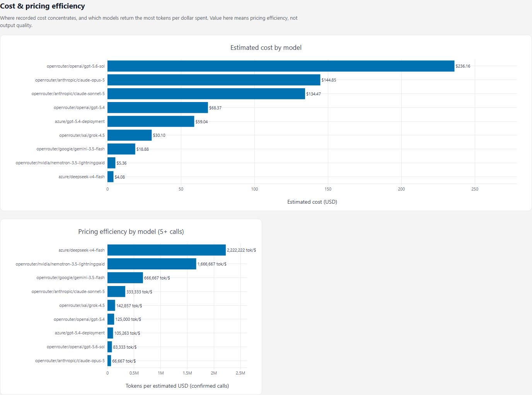
Task: Select the 83,333 tok/$ label
Action: point(124,347)
